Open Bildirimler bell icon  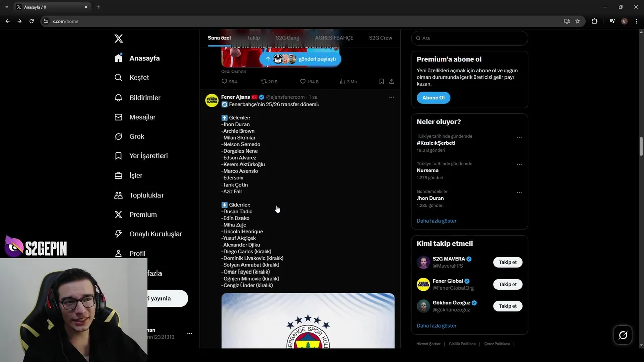click(x=118, y=98)
